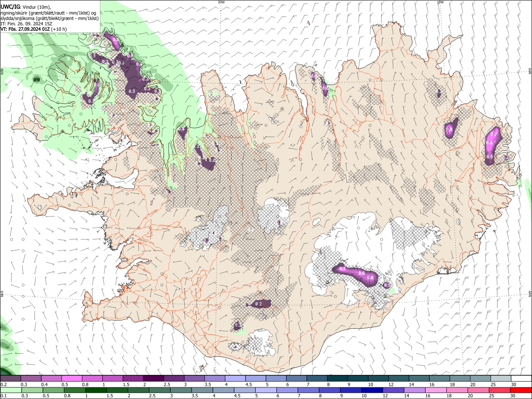
Task: Click lower legend swatch between 2 and 2.5
Action: coord(138,390)
